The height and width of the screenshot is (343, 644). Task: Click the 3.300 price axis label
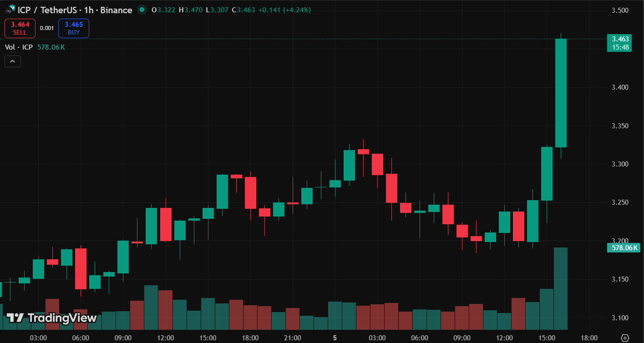(620, 164)
